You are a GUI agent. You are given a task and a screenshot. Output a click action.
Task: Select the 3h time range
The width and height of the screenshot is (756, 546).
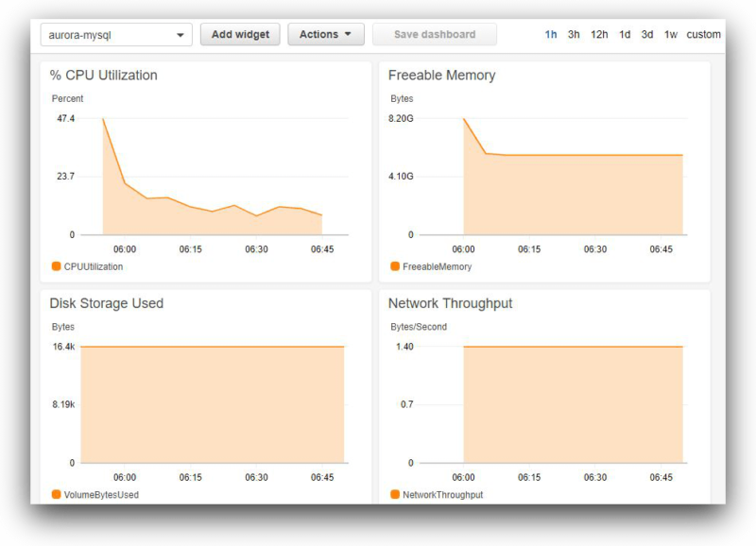click(x=574, y=34)
